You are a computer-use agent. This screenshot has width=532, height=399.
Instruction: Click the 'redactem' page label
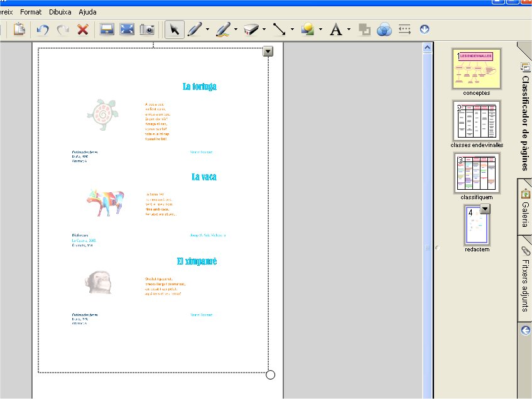[477, 249]
